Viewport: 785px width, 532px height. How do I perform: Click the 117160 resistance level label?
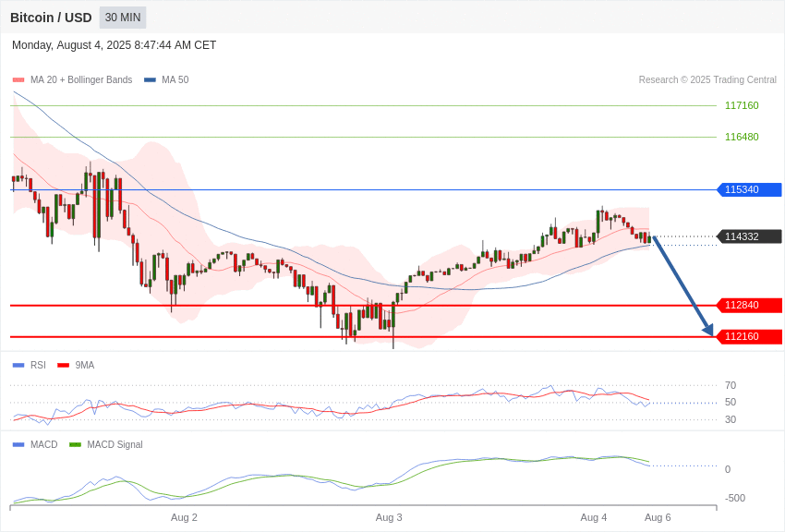tap(742, 105)
